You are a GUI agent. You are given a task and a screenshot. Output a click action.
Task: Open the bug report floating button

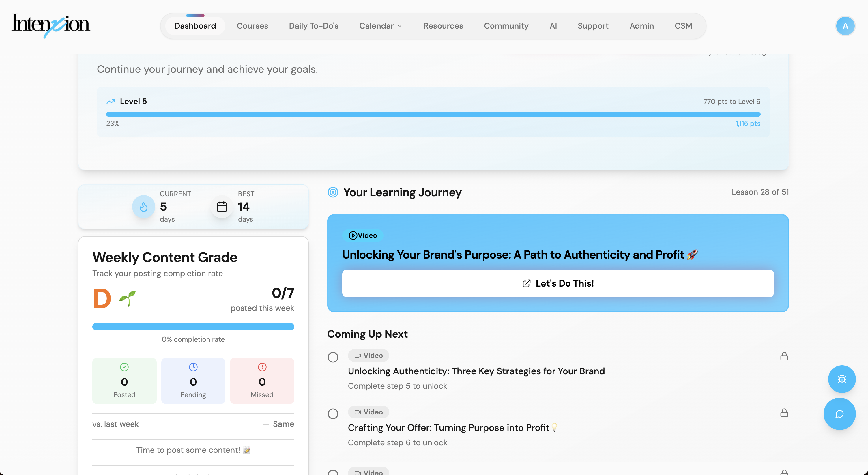[x=841, y=379]
